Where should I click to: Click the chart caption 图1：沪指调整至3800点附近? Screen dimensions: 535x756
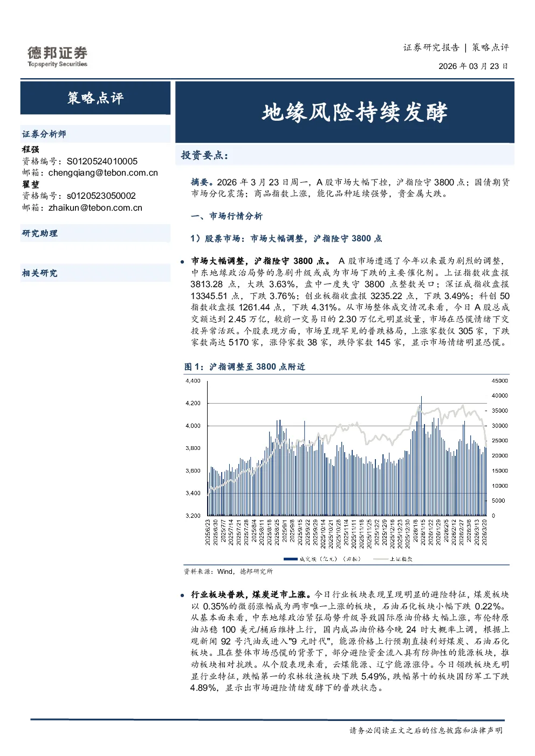click(244, 366)
